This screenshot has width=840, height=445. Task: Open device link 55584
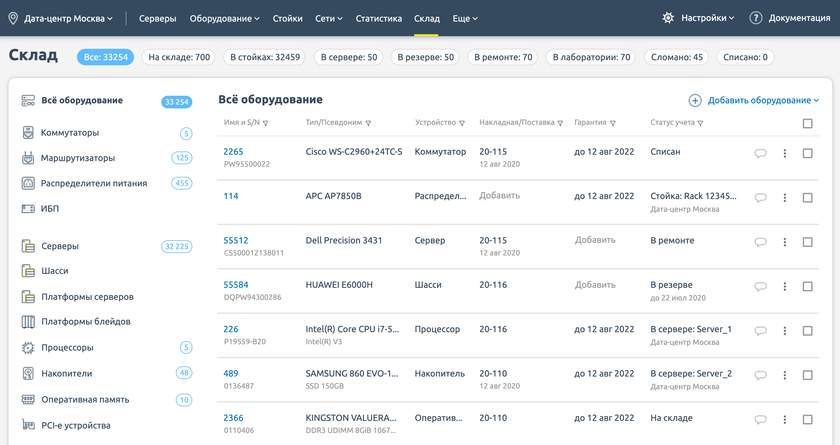coord(236,285)
